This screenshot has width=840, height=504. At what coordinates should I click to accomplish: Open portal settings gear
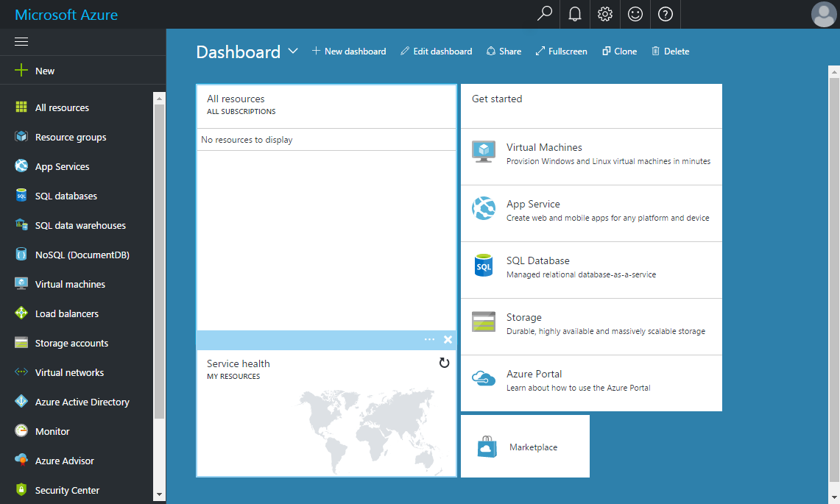point(605,14)
